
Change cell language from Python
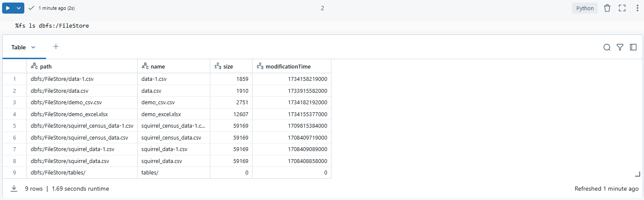(585, 8)
